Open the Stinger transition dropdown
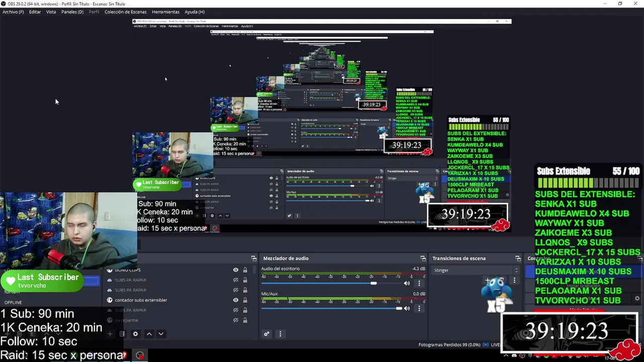 click(x=475, y=270)
